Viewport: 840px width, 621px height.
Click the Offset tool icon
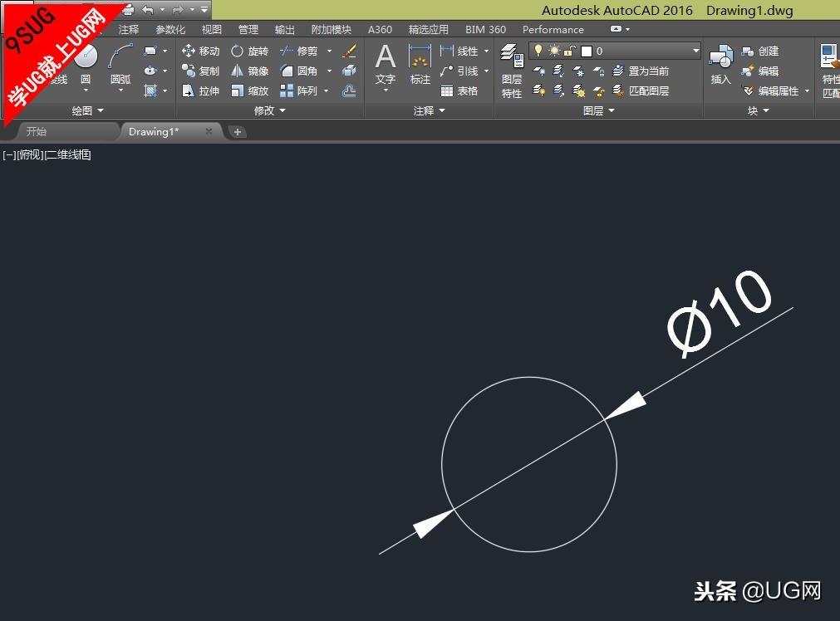pos(349,90)
